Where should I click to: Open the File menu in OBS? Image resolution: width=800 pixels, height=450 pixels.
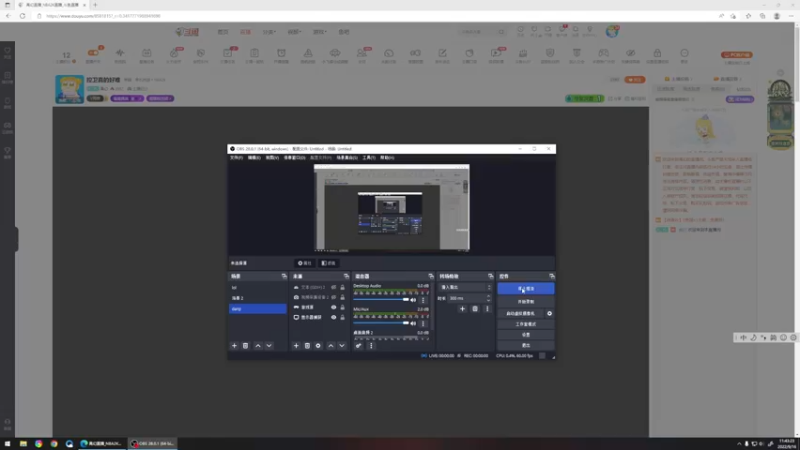(x=236, y=158)
